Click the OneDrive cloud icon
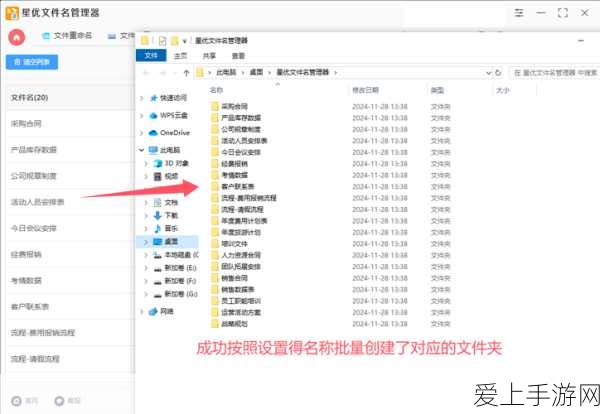This screenshot has width=600, height=414. 153,133
